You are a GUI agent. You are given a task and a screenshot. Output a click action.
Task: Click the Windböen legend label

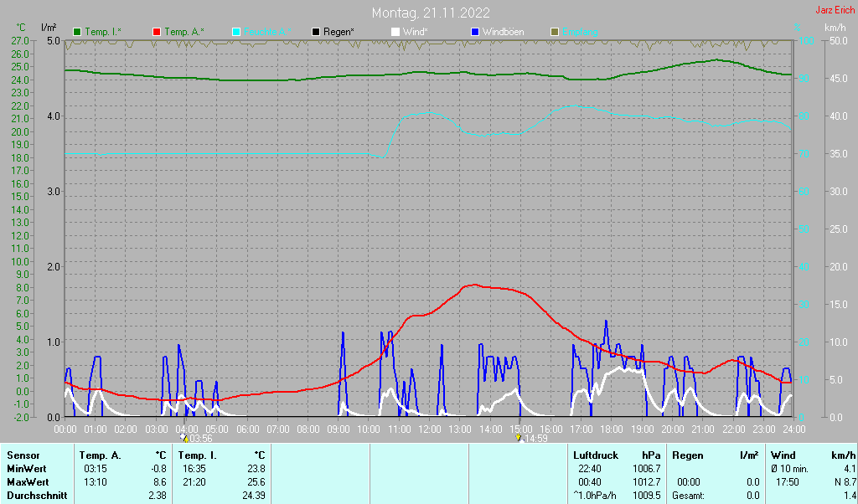[x=503, y=32]
